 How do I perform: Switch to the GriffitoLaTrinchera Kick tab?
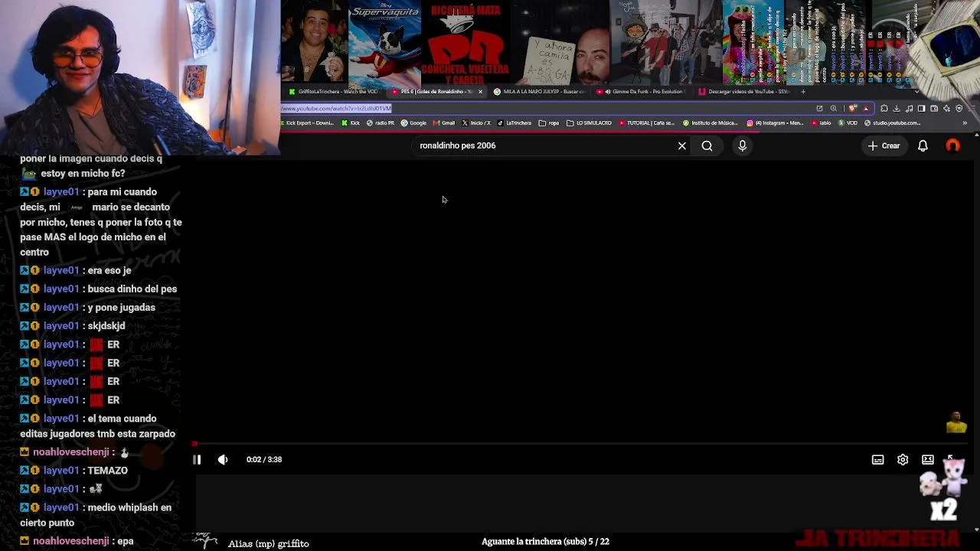click(x=333, y=92)
